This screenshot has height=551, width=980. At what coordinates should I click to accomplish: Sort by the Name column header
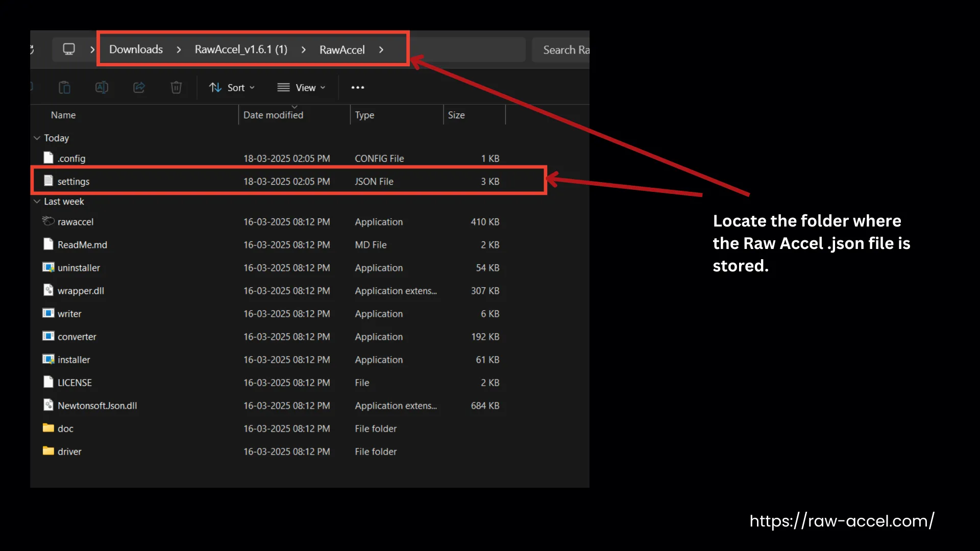63,115
